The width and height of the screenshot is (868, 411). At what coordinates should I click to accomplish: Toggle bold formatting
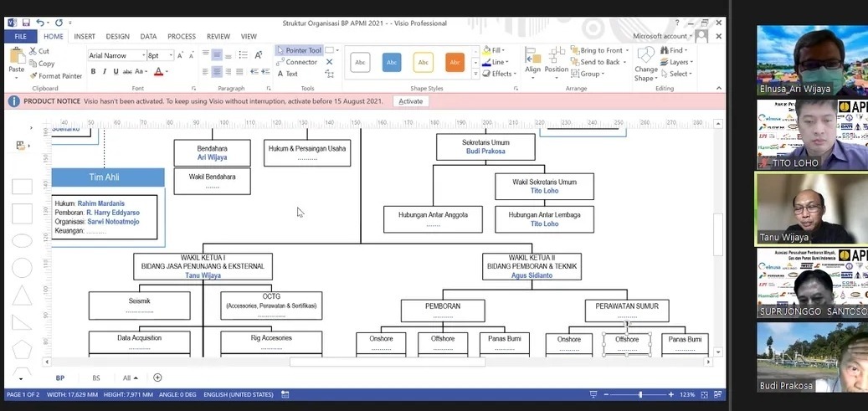[x=93, y=71]
